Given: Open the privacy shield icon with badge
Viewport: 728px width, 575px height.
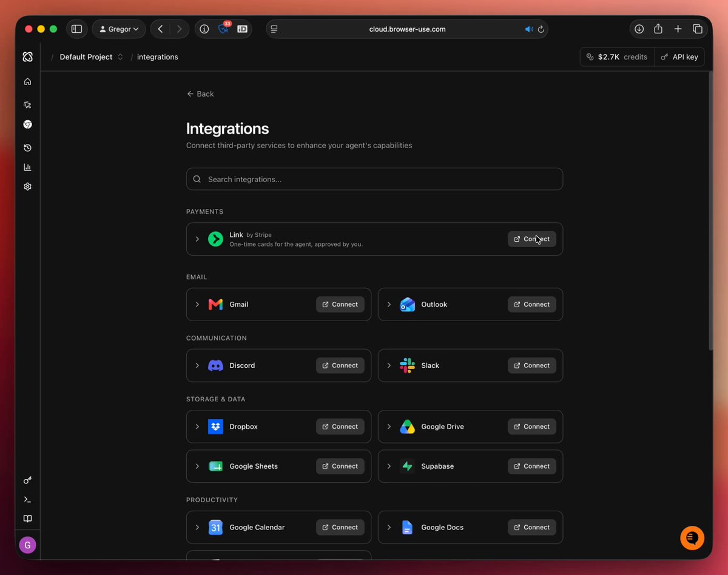Looking at the screenshot, I should tap(224, 29).
